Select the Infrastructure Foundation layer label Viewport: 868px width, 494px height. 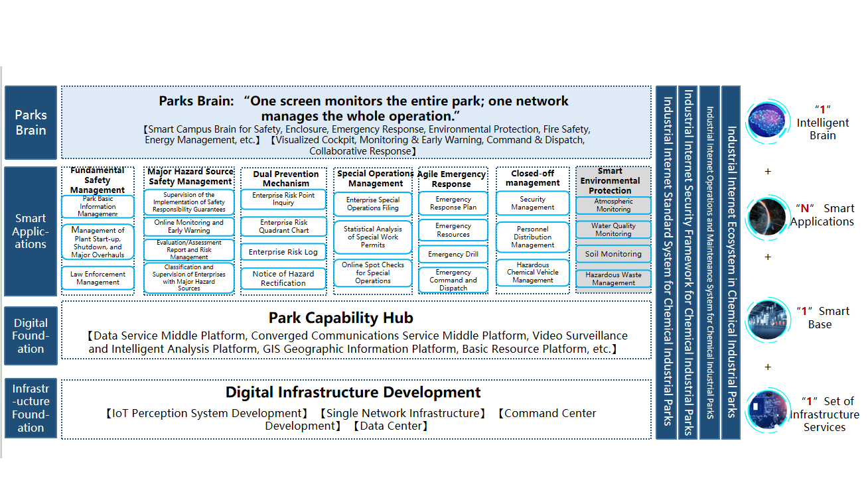[x=31, y=408]
